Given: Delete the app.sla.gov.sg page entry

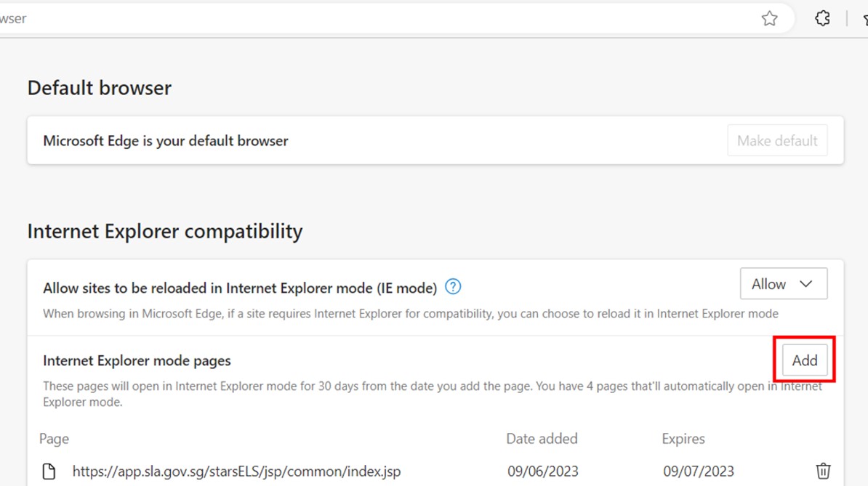Looking at the screenshot, I should pyautogui.click(x=823, y=471).
